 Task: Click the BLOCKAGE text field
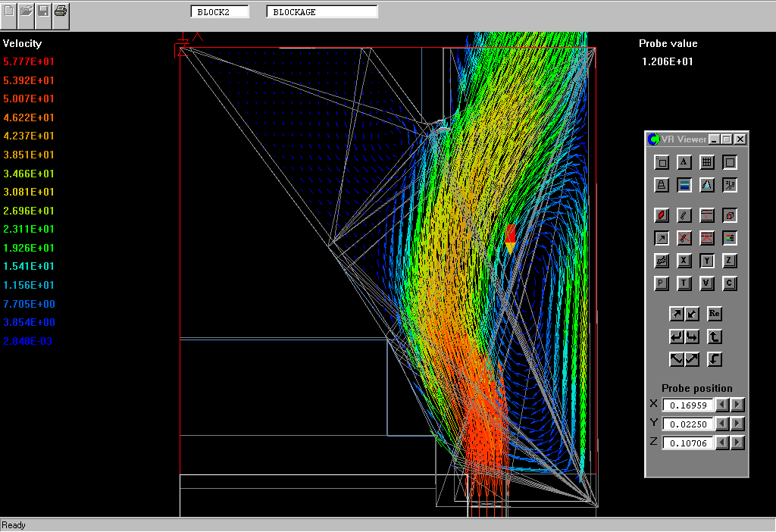pos(321,12)
